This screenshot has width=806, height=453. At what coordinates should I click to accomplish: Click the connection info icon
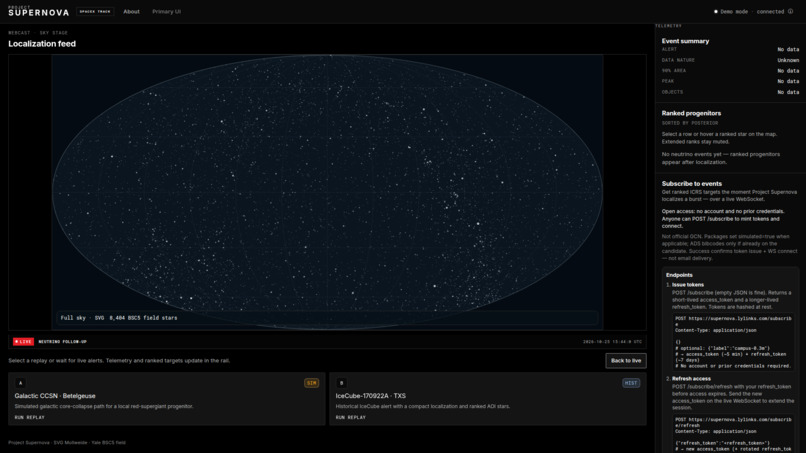pyautogui.click(x=791, y=11)
